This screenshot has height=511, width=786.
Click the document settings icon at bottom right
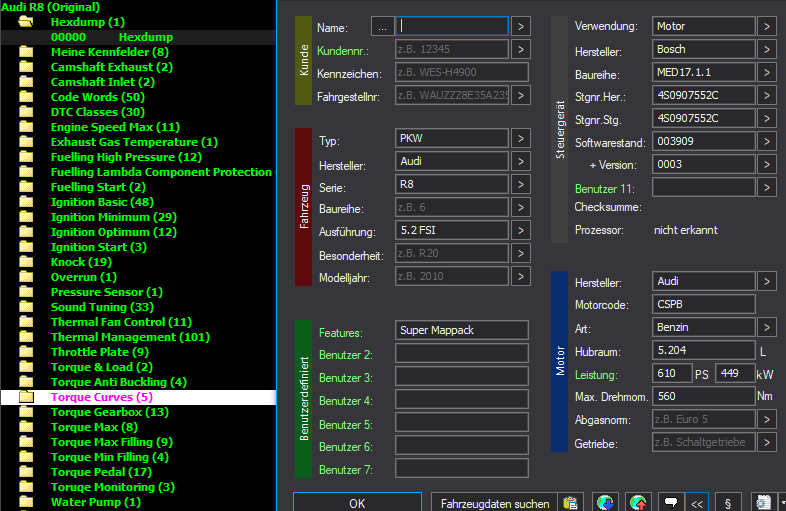coord(763,502)
